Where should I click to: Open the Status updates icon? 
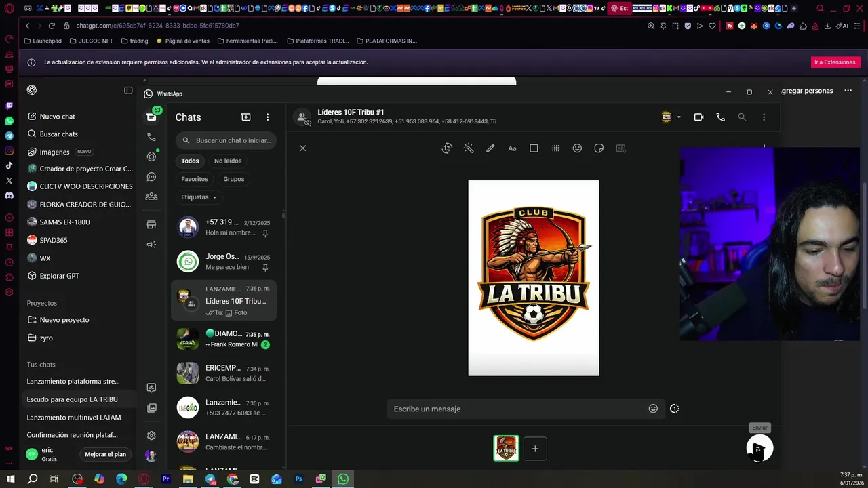click(x=151, y=157)
